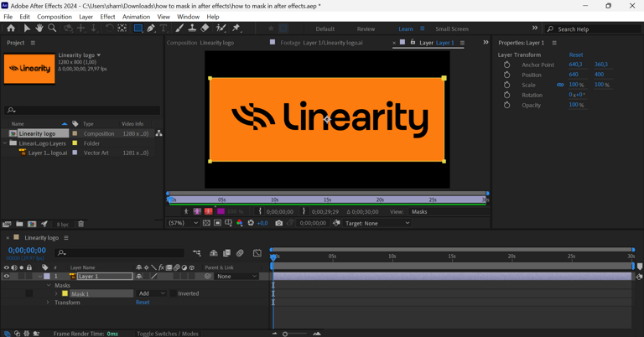Screen dimensions: 644x337
Task: Toggle the Anchor Point stopwatch
Action: click(x=506, y=65)
